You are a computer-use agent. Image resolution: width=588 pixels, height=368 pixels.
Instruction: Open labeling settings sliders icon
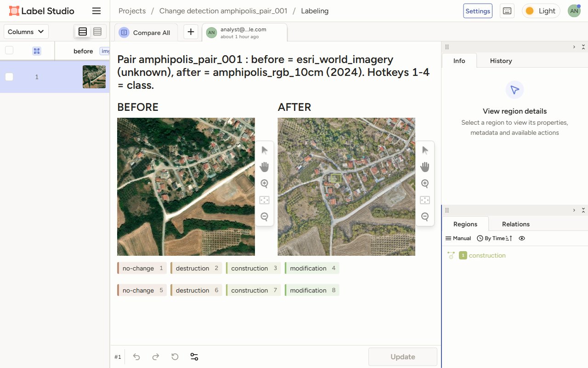pyautogui.click(x=194, y=357)
